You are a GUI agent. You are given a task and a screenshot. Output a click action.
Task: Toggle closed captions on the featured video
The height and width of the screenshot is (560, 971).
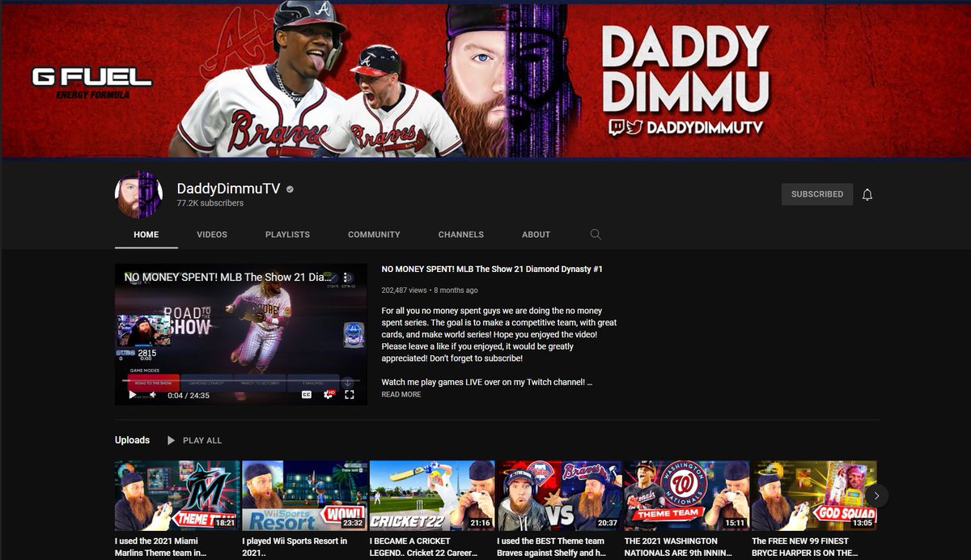coord(307,395)
